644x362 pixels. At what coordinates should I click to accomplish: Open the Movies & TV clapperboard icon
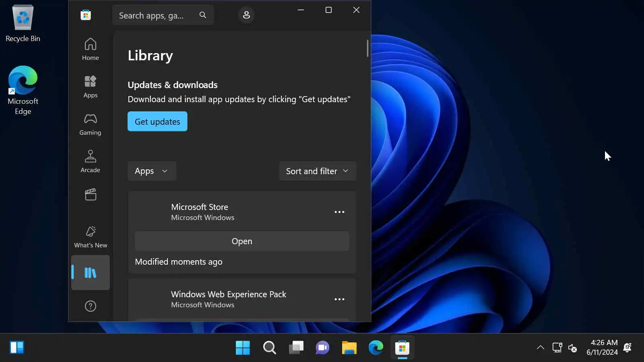pos(91,195)
